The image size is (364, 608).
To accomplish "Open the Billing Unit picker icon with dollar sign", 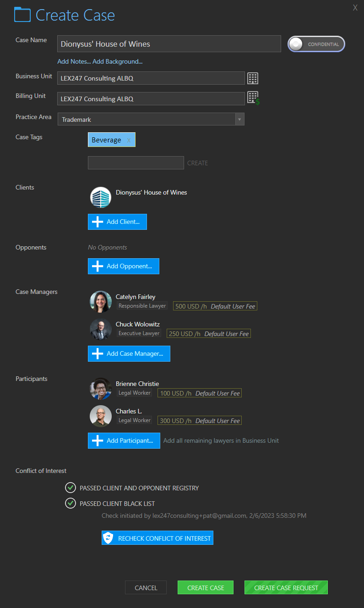I will [x=253, y=98].
